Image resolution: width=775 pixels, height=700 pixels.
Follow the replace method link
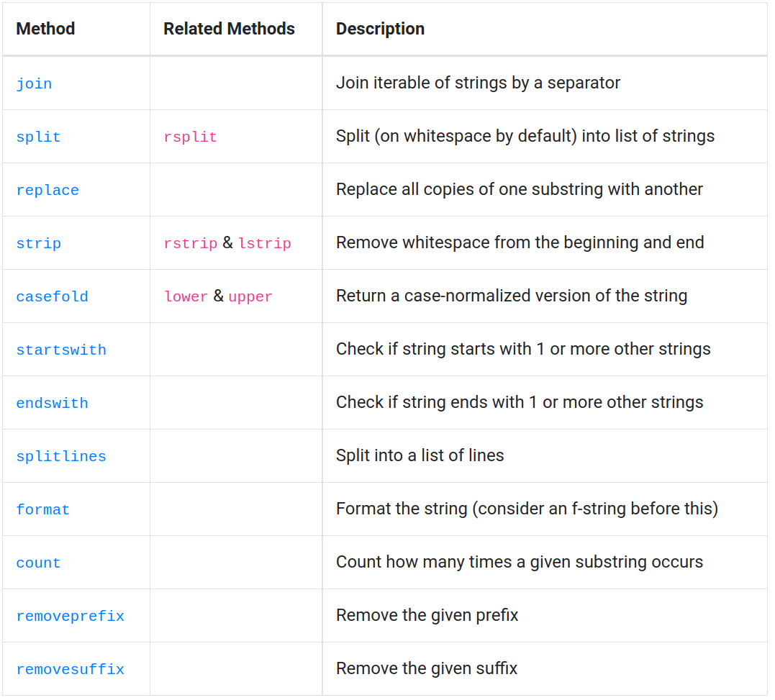47,190
